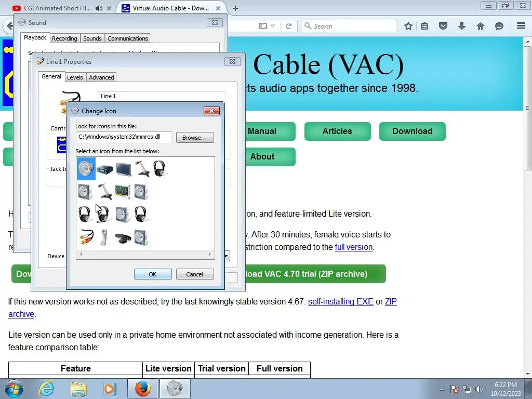Screen dimensions: 532x399
Task: Click the green Download navigation button
Action: 412,131
